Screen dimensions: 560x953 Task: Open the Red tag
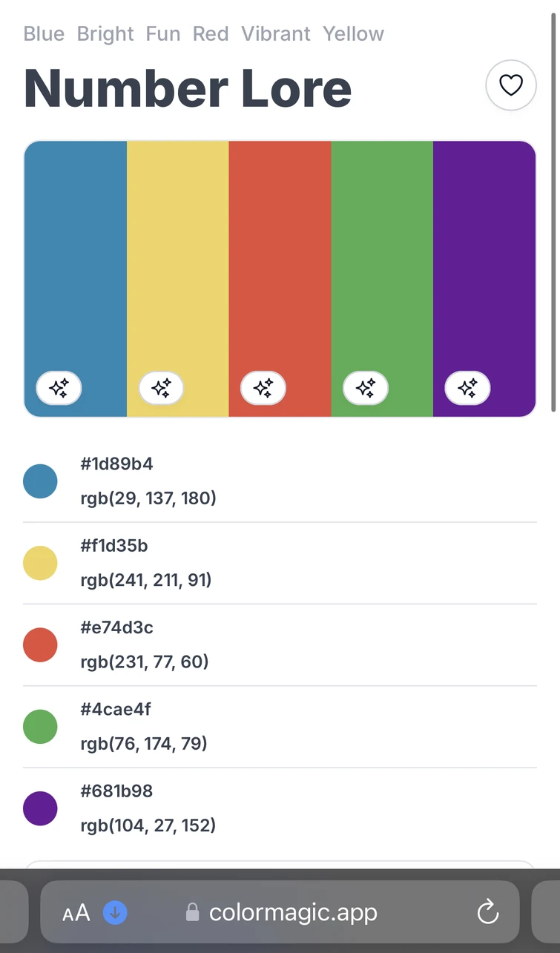click(211, 33)
